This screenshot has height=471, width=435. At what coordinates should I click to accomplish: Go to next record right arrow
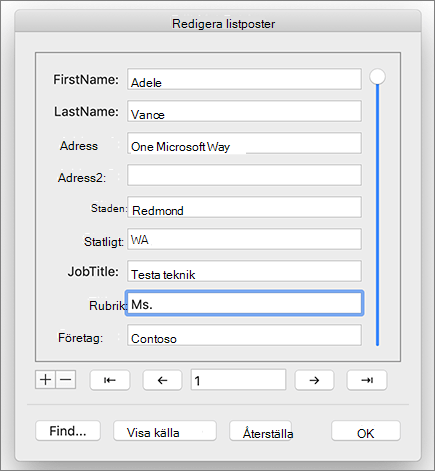pos(314,380)
